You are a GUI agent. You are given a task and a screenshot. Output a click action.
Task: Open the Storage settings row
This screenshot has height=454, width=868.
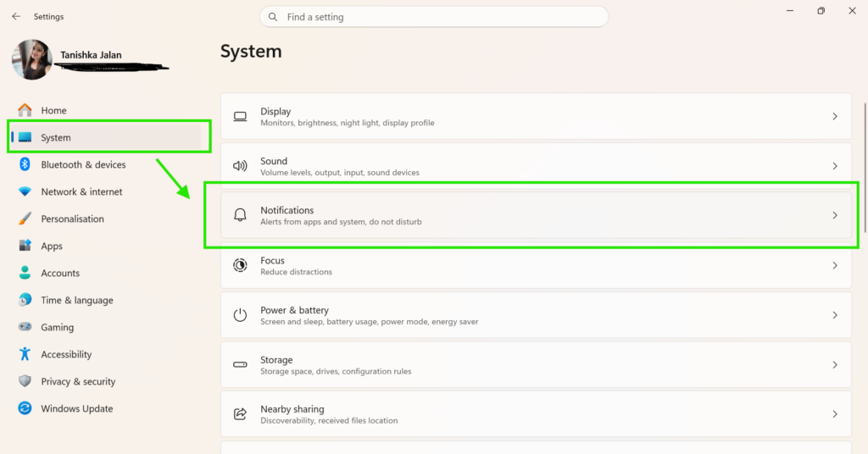(536, 364)
